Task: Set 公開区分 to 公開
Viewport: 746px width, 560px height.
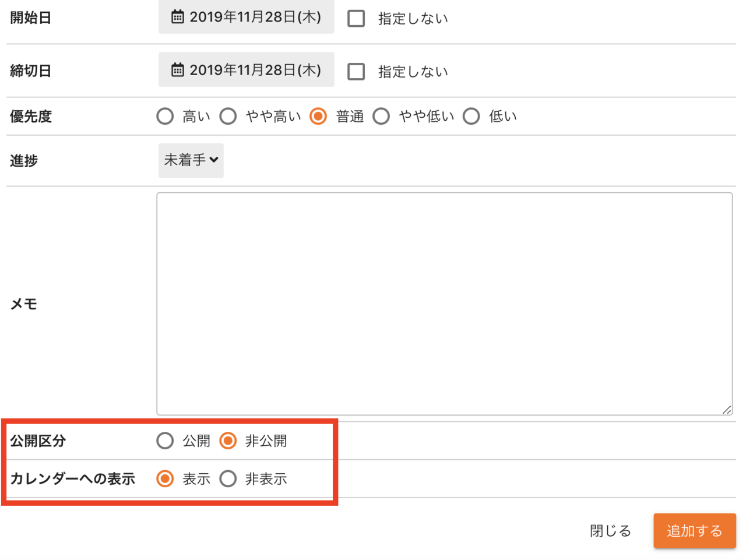Action: (165, 441)
